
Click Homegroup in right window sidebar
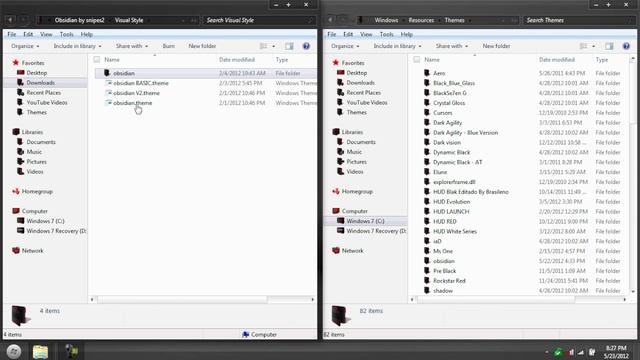[357, 191]
